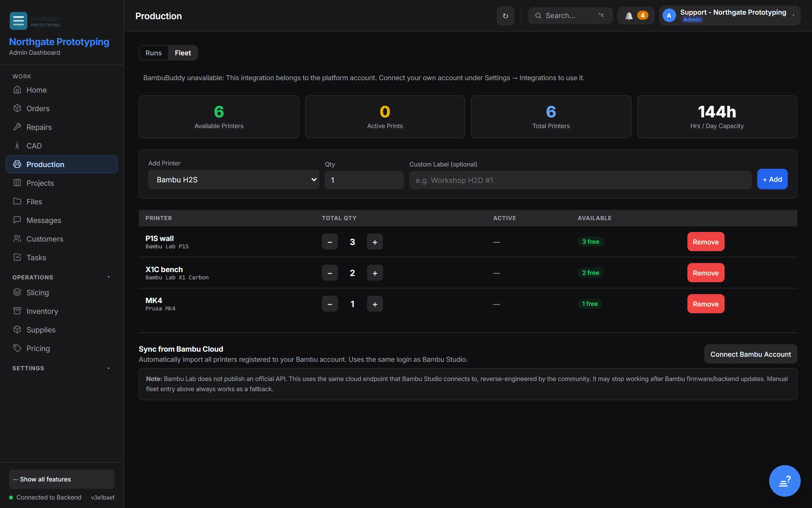The image size is (812, 508).
Task: Open the Add Printer model dropdown
Action: (233, 180)
